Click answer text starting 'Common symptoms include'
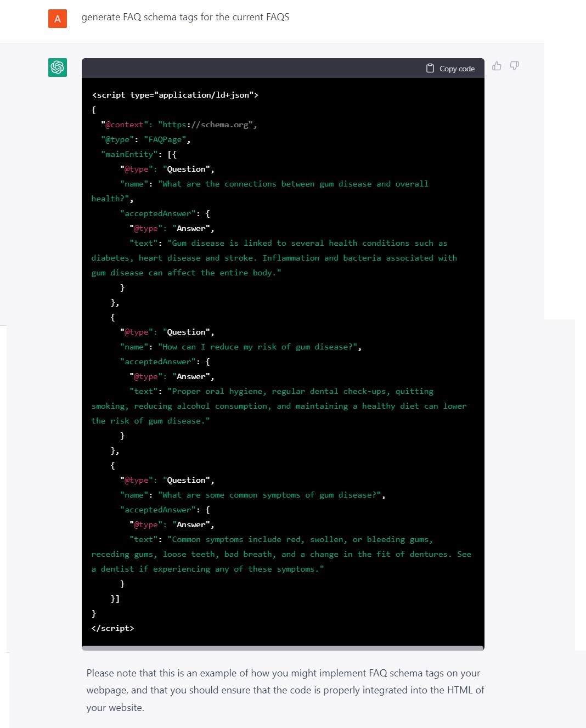586x728 pixels. [x=281, y=554]
